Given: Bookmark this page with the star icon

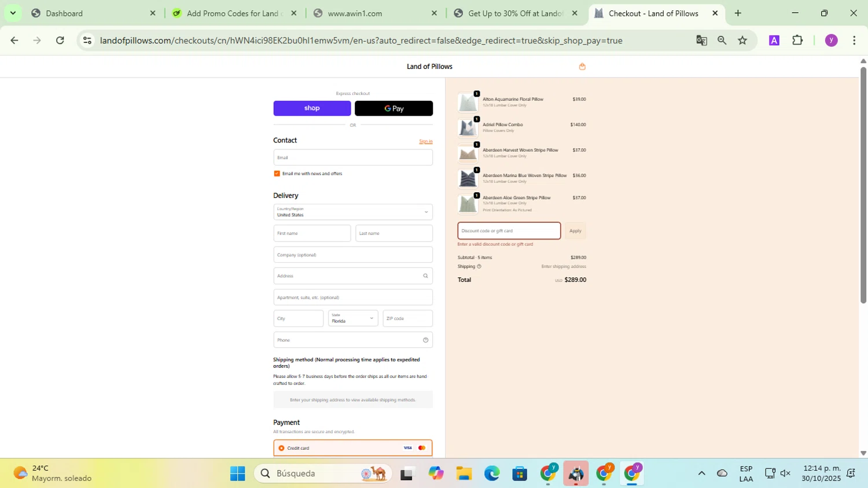Looking at the screenshot, I should (x=742, y=41).
